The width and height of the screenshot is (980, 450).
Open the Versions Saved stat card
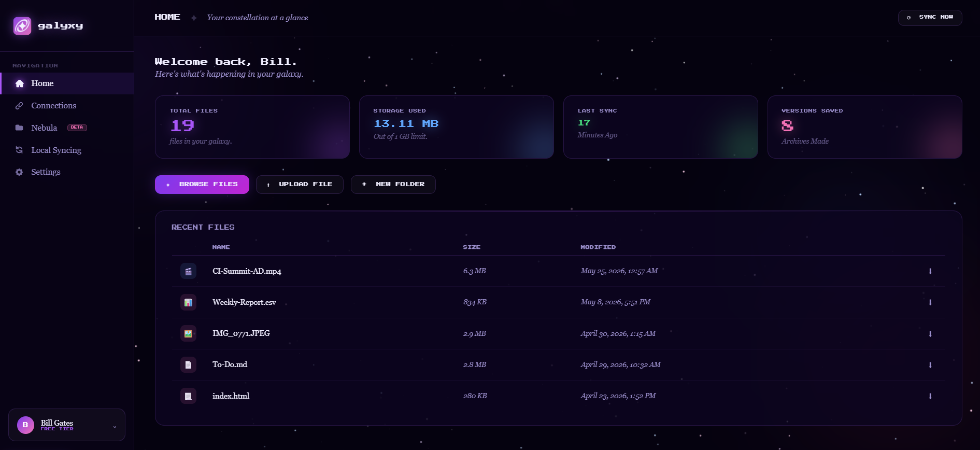865,127
